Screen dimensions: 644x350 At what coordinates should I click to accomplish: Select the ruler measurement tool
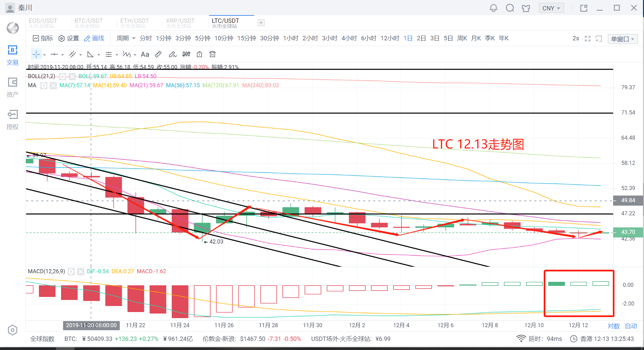(158, 54)
